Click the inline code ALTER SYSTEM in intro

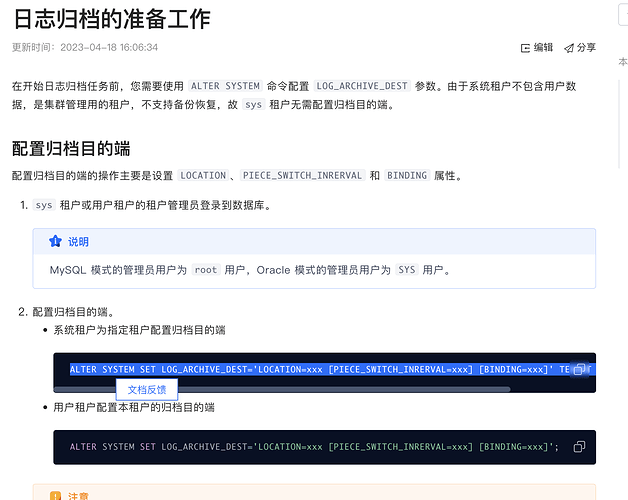pos(225,86)
